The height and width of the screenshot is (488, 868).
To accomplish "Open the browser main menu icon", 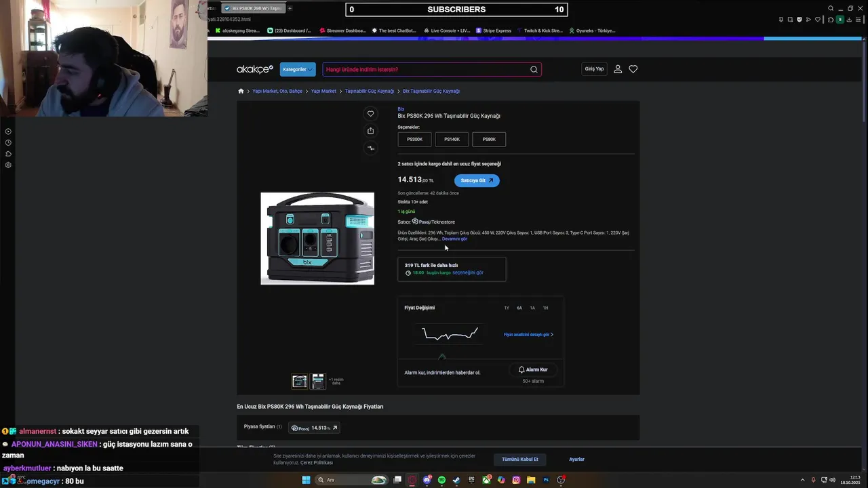I will (858, 20).
